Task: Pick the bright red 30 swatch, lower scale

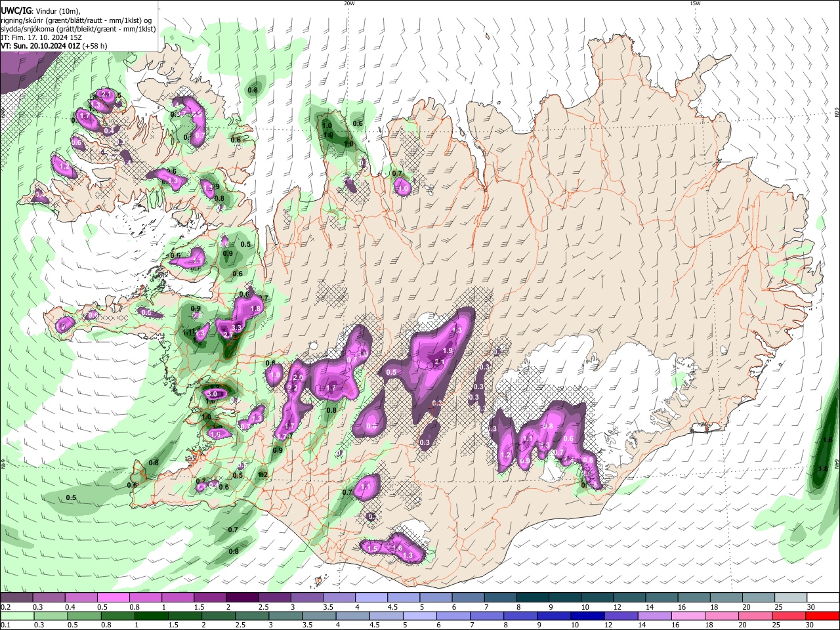Action: point(823,616)
